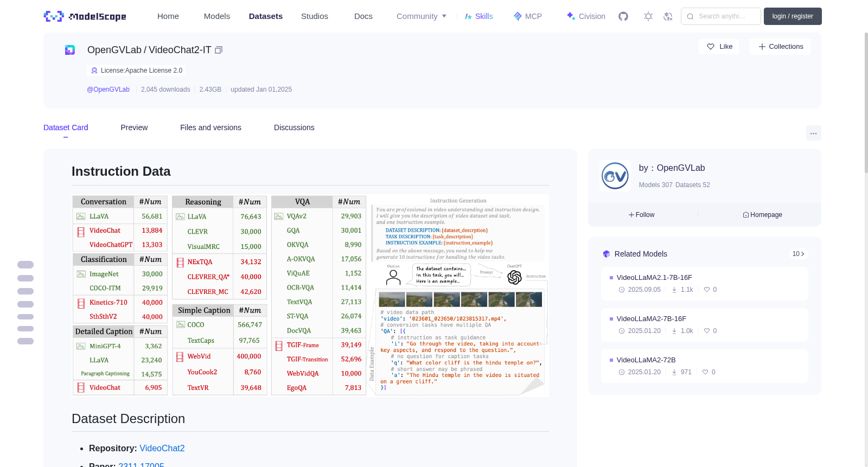Open the MCP navigation item
Image resolution: width=868 pixels, height=467 pixels.
click(x=528, y=16)
